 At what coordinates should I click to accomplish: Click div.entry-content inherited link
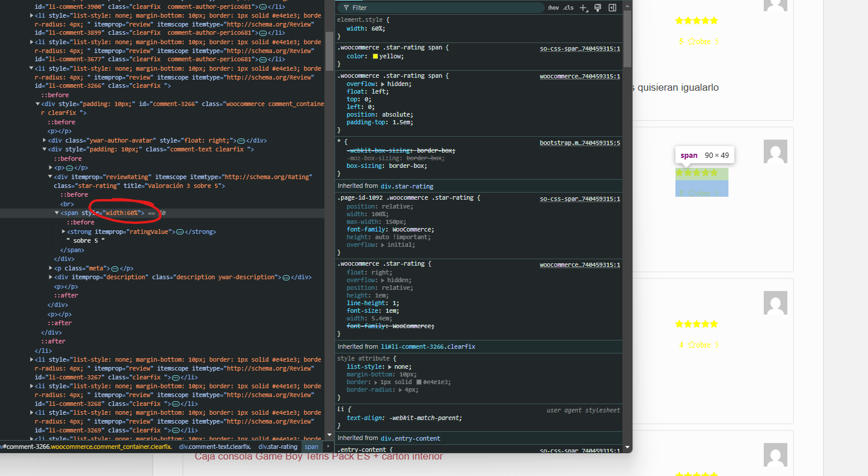410,438
